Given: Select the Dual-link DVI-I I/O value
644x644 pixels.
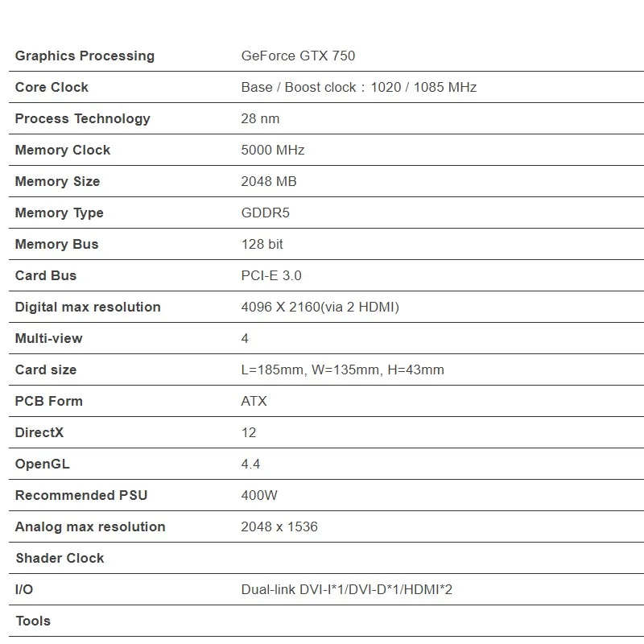Looking at the screenshot, I should point(347,589).
